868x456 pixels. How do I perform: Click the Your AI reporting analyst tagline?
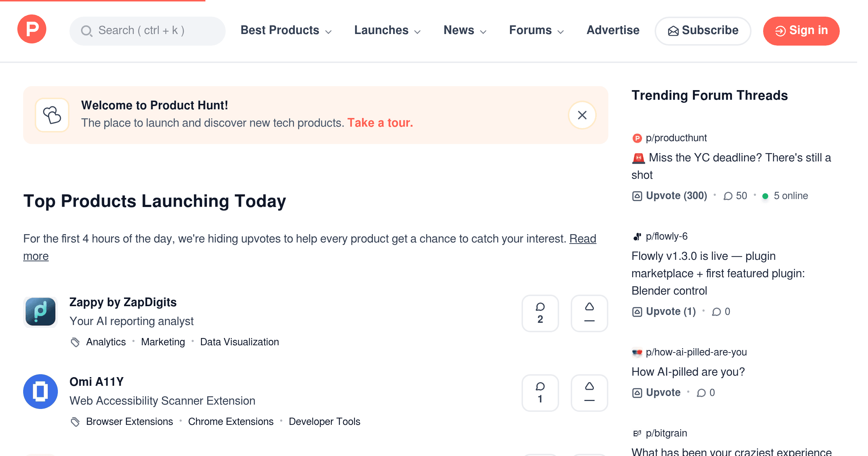[132, 321]
